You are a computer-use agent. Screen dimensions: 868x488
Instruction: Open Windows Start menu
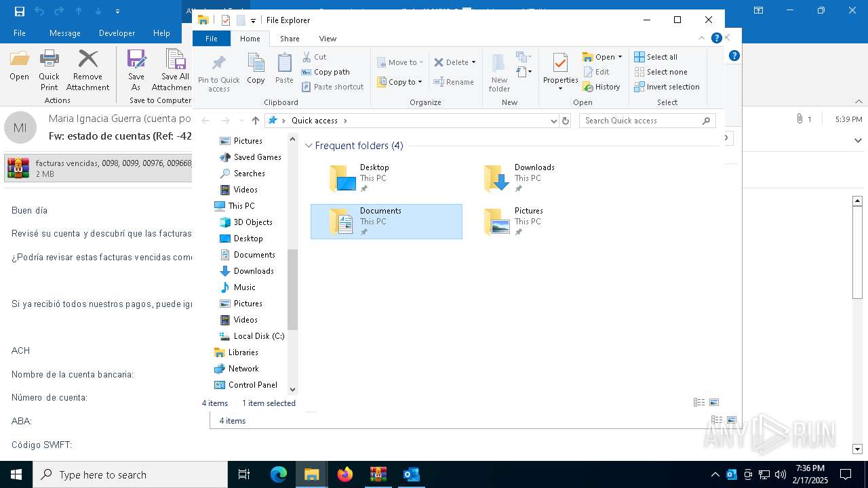point(16,474)
